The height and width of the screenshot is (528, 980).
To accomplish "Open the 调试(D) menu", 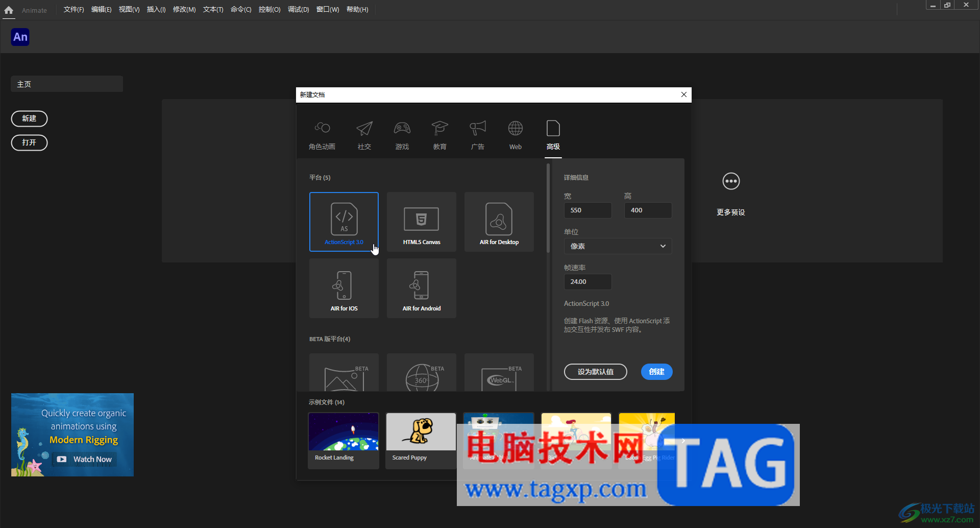I will point(298,10).
